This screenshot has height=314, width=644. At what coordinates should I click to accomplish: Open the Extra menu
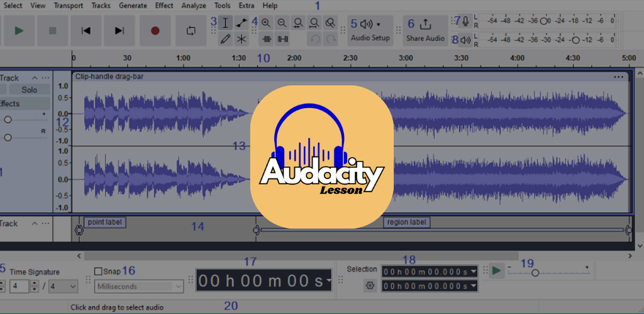[x=247, y=6]
